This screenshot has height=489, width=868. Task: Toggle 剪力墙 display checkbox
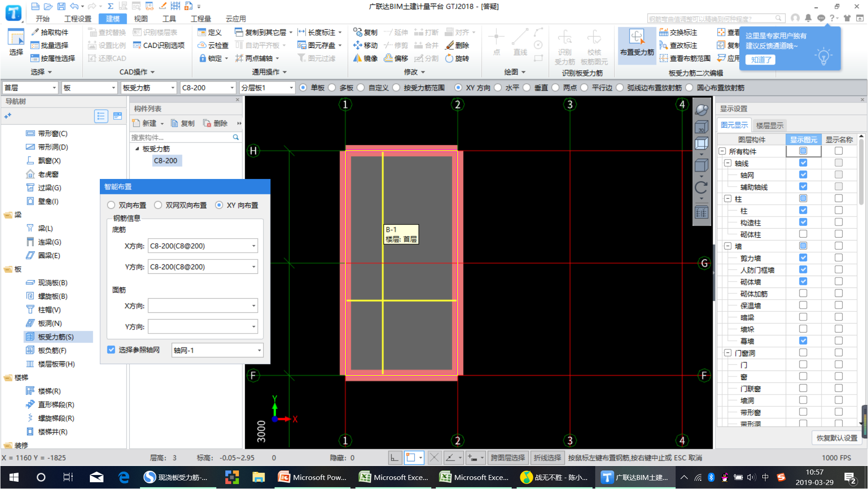coord(803,258)
